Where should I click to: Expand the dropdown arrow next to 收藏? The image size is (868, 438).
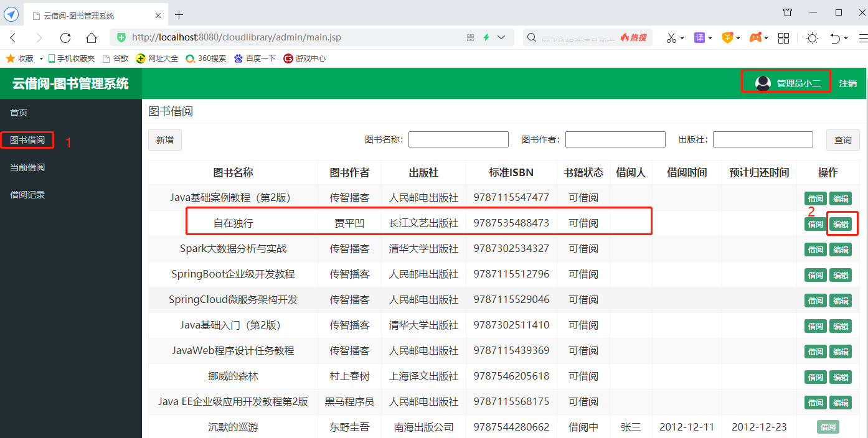pyautogui.click(x=41, y=58)
